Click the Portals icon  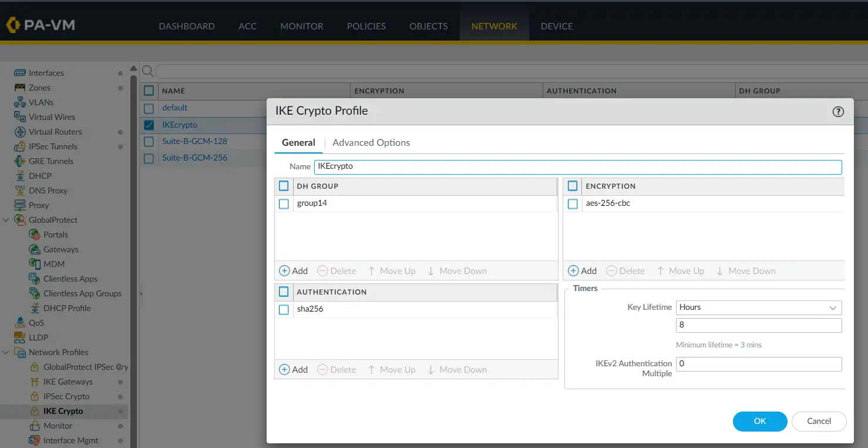pos(34,235)
